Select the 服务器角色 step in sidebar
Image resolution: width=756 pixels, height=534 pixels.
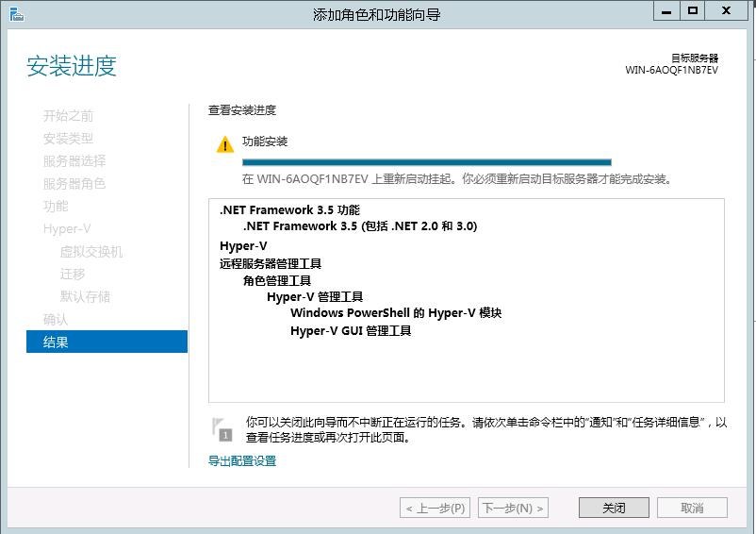(x=74, y=184)
